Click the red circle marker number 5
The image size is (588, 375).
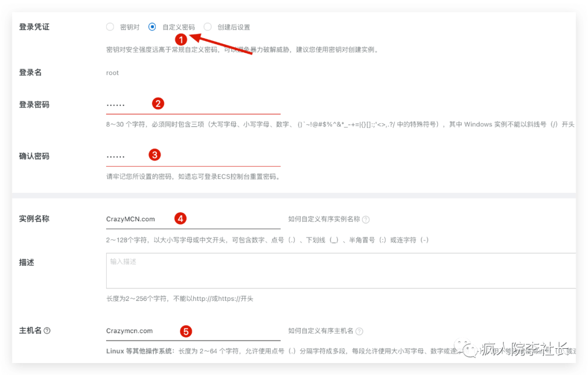pos(186,331)
